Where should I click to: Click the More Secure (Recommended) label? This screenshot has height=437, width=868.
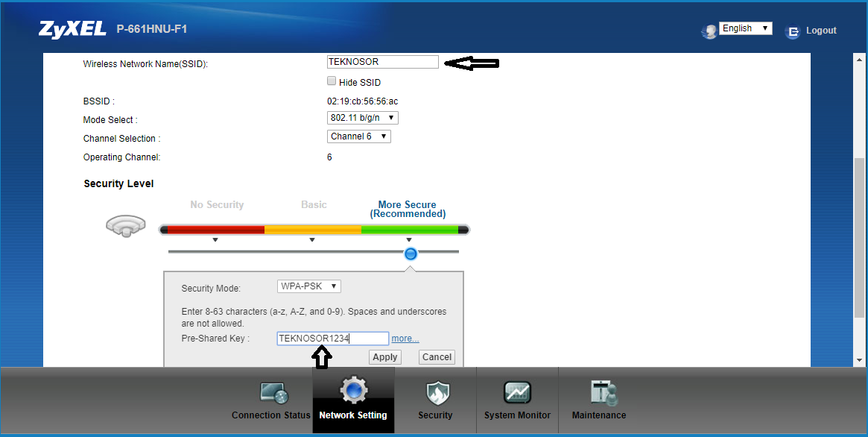point(408,209)
